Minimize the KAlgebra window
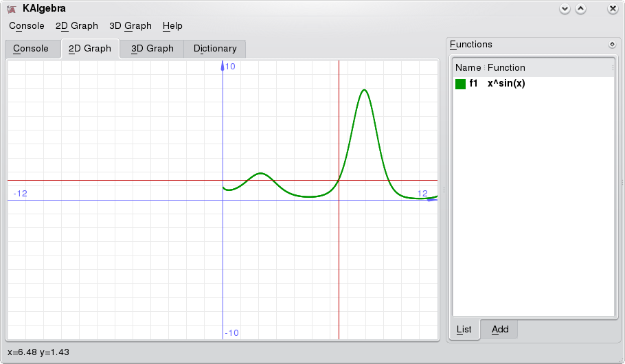625x364 pixels. coord(565,9)
